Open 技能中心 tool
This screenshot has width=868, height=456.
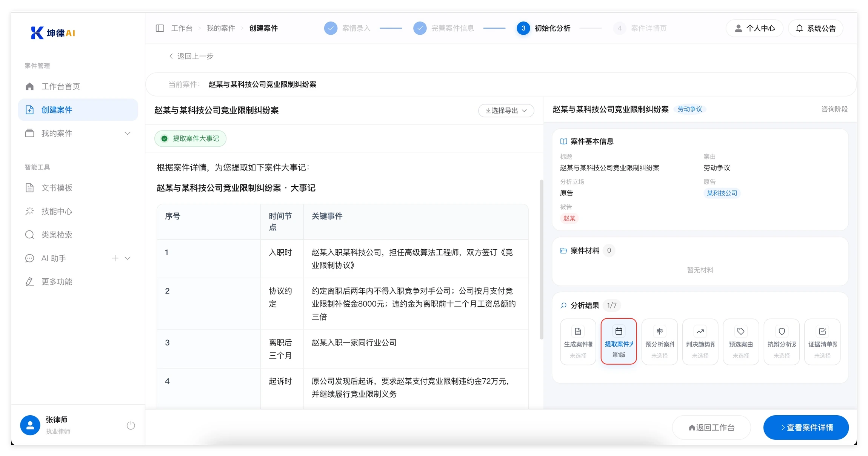(78, 211)
